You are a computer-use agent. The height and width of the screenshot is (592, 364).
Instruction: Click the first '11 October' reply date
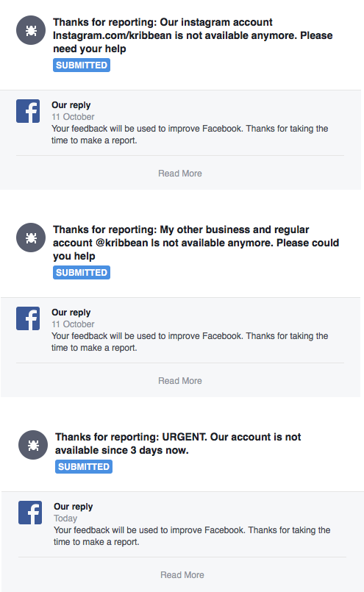[73, 117]
